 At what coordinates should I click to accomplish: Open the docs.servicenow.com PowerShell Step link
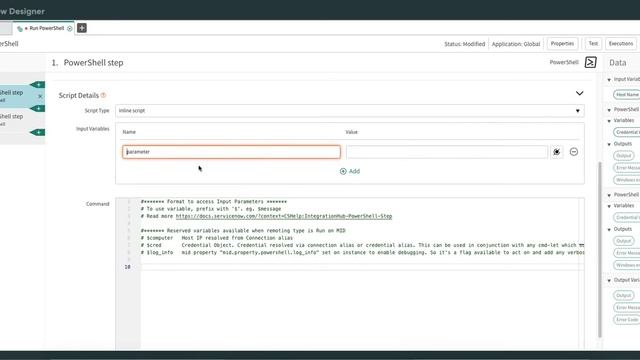(284, 216)
